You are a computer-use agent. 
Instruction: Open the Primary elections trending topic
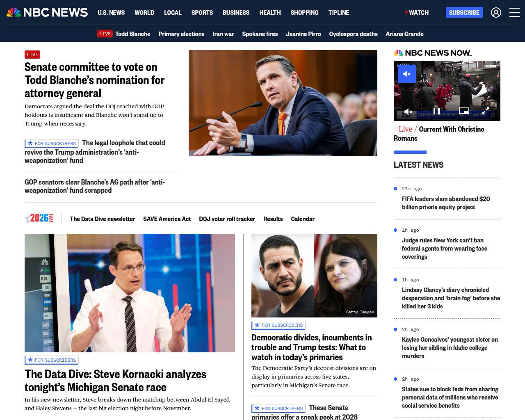coord(181,34)
